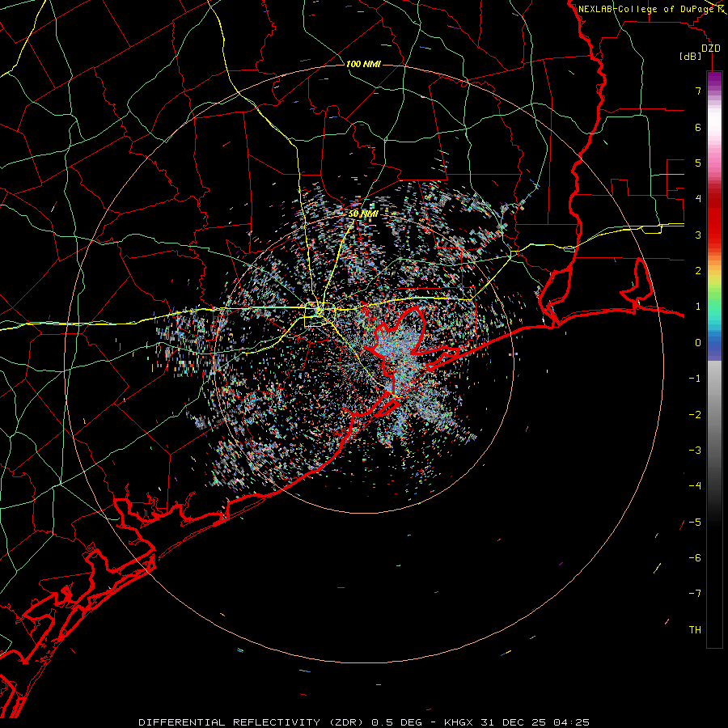728x728 pixels.
Task: Click the 31 DEC 25 date text
Action: [x=513, y=722]
